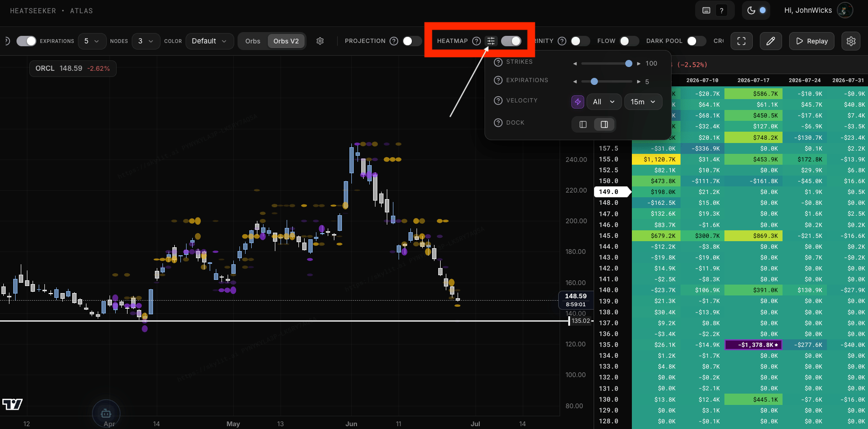Switch to the Orbs tab
This screenshot has width=868, height=429.
pos(253,41)
